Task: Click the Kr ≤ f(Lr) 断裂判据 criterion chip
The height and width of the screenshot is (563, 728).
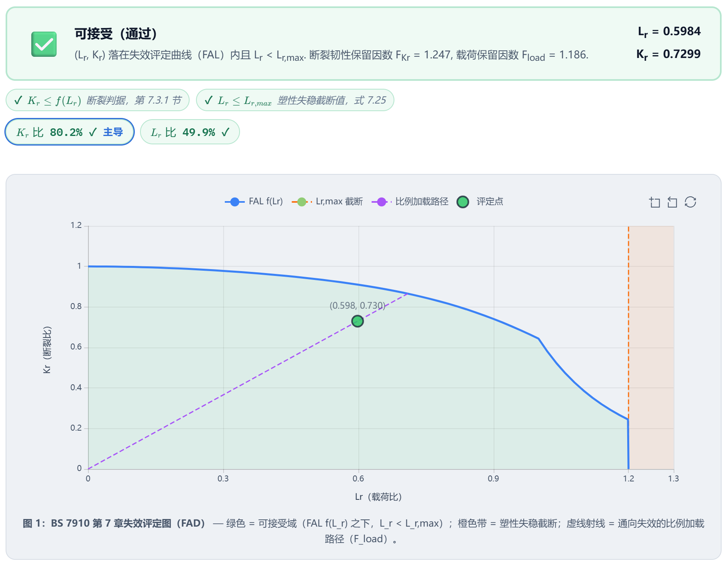Action: pos(98,100)
